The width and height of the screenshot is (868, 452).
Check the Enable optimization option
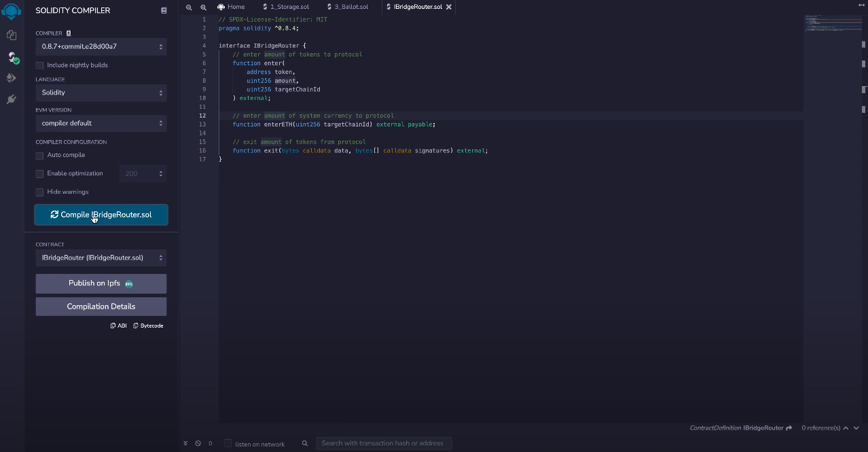coord(39,174)
